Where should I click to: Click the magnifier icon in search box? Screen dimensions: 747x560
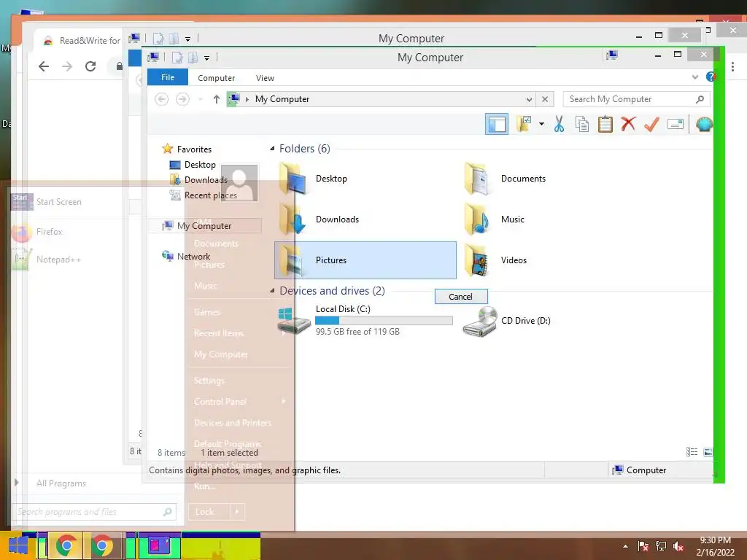pyautogui.click(x=700, y=99)
